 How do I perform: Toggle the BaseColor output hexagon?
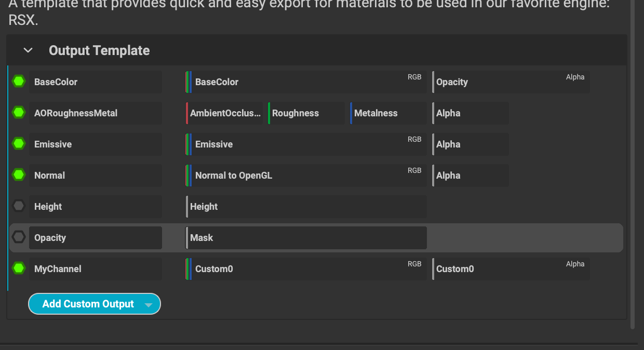(x=19, y=82)
